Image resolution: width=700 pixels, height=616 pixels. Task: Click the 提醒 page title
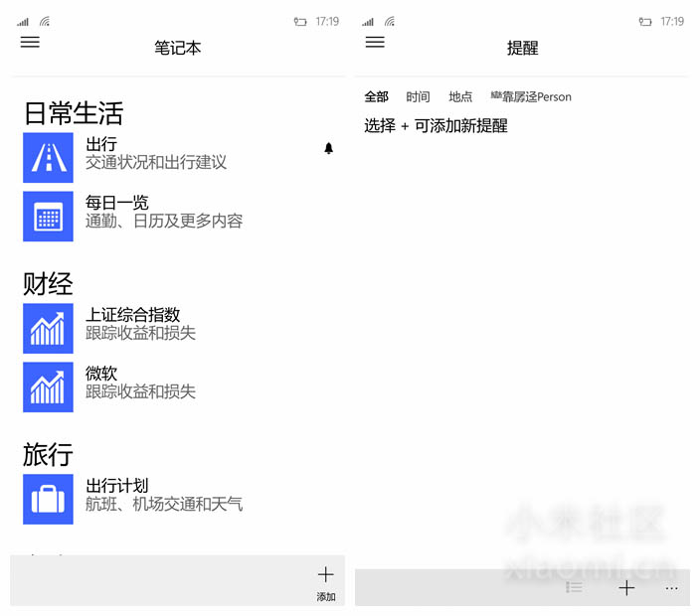tap(523, 48)
